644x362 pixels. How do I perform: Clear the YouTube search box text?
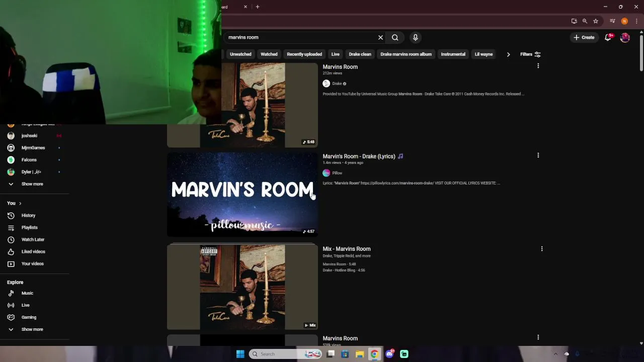click(x=380, y=37)
